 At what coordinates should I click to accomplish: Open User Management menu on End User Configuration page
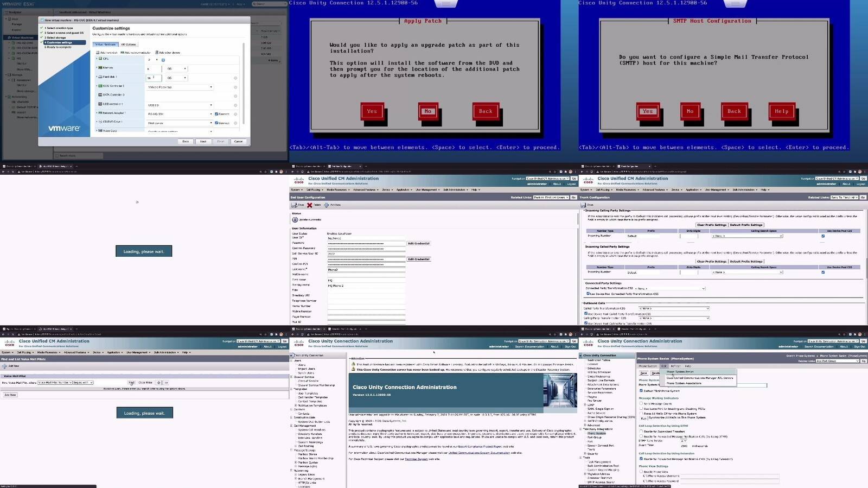pos(427,190)
